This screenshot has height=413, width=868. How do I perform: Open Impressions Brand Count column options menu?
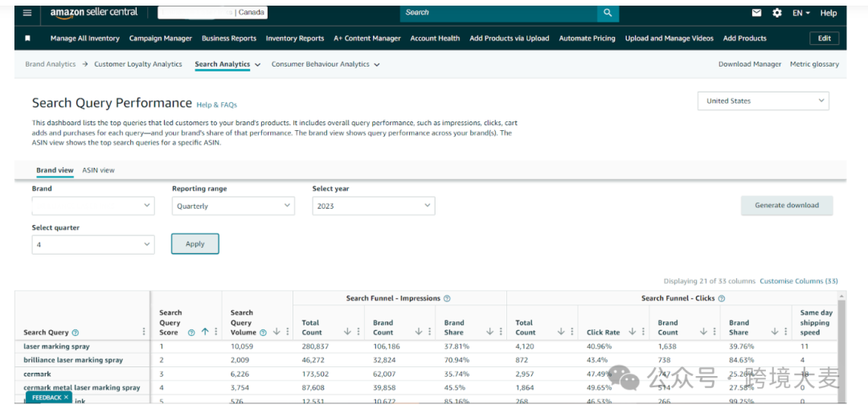(x=429, y=332)
